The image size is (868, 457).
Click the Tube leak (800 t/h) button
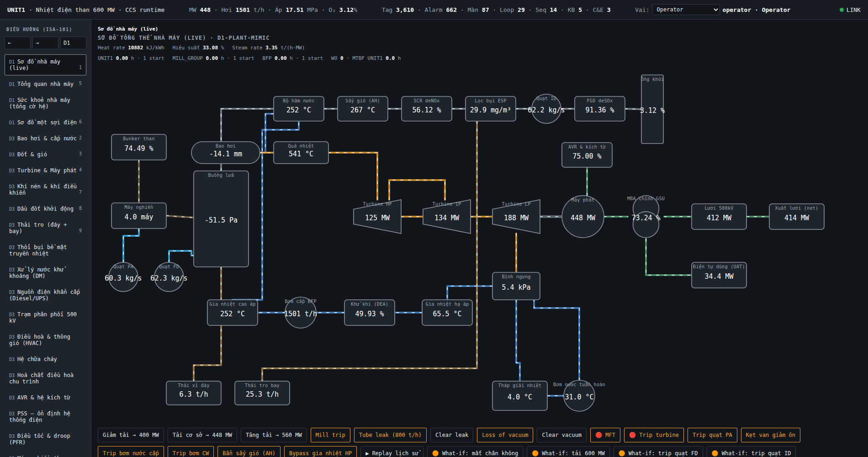coord(390,435)
